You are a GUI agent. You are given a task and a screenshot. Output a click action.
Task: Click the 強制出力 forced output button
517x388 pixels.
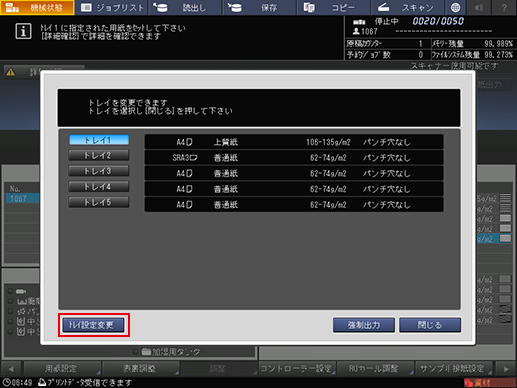point(364,325)
